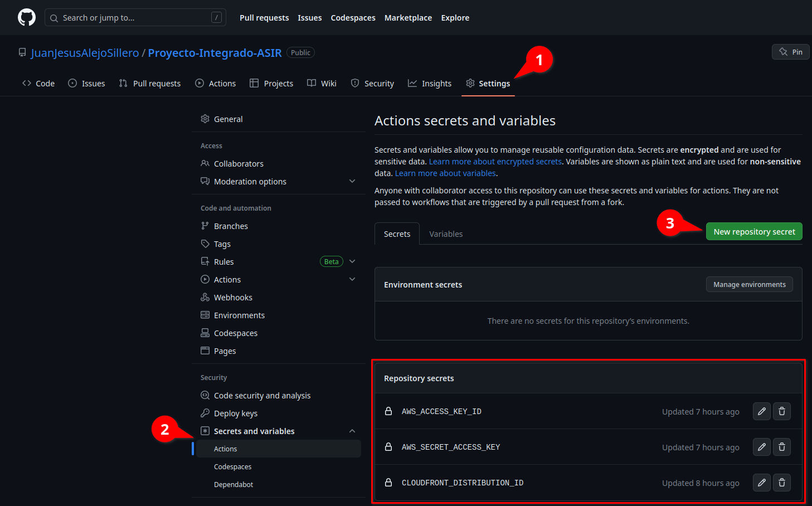Open Deploy keys settings

point(279,413)
